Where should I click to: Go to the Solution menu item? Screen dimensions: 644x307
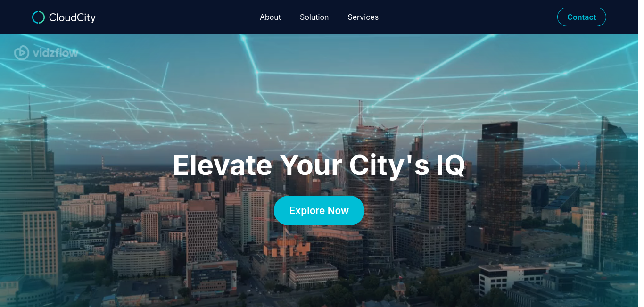point(314,17)
